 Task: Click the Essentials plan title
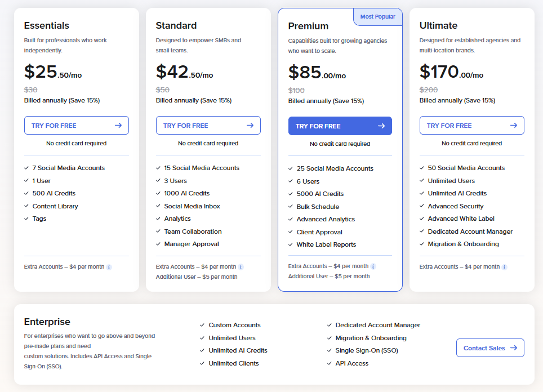[46, 25]
